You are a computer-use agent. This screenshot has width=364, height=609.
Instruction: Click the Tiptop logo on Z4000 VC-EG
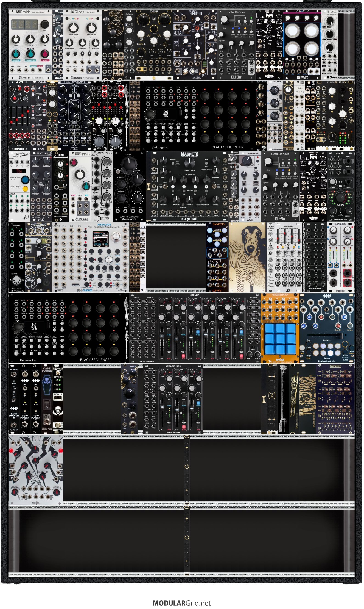coord(103,218)
